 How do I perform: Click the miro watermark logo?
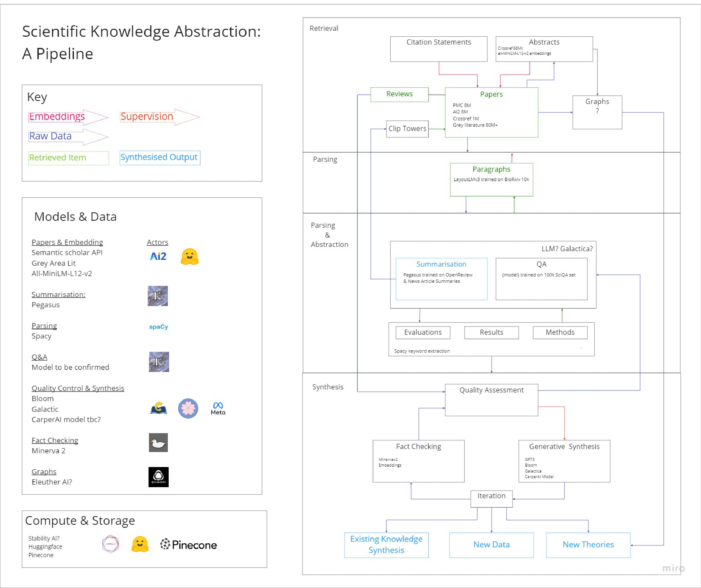click(x=674, y=568)
